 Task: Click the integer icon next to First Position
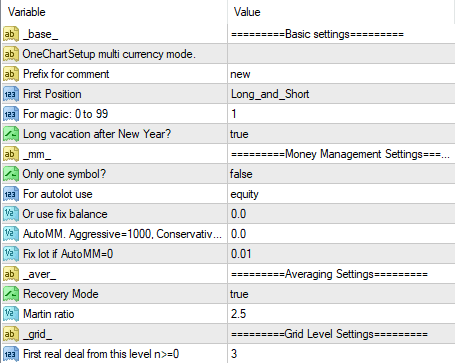pos(11,94)
